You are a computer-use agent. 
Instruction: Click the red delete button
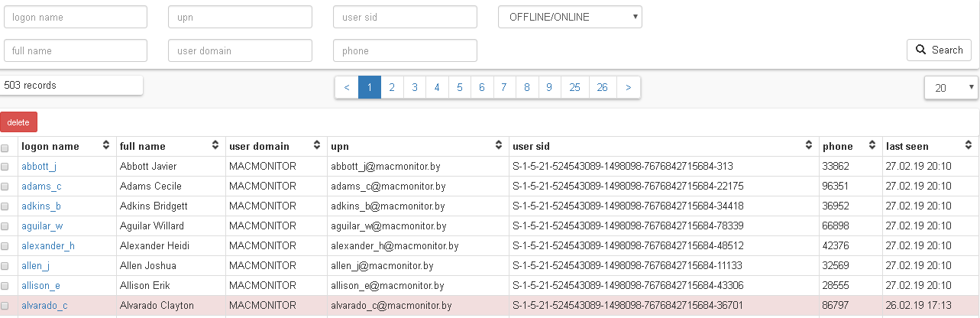[x=18, y=122]
